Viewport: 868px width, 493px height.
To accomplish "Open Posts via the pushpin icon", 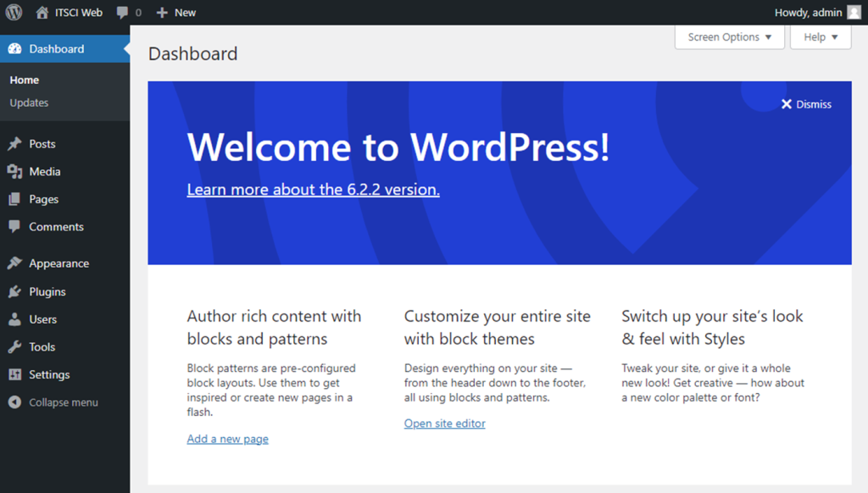I will click(x=14, y=144).
